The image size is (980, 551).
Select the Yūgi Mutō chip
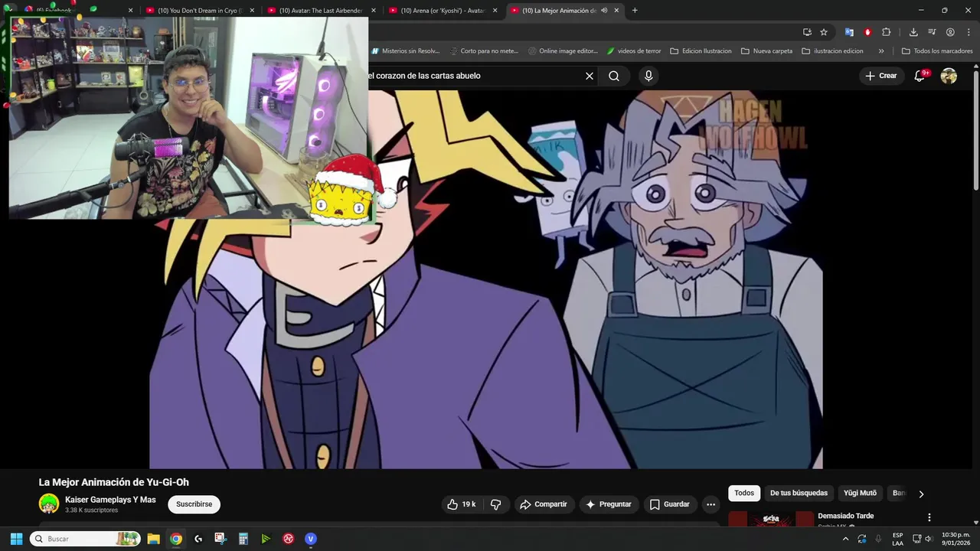(x=860, y=493)
